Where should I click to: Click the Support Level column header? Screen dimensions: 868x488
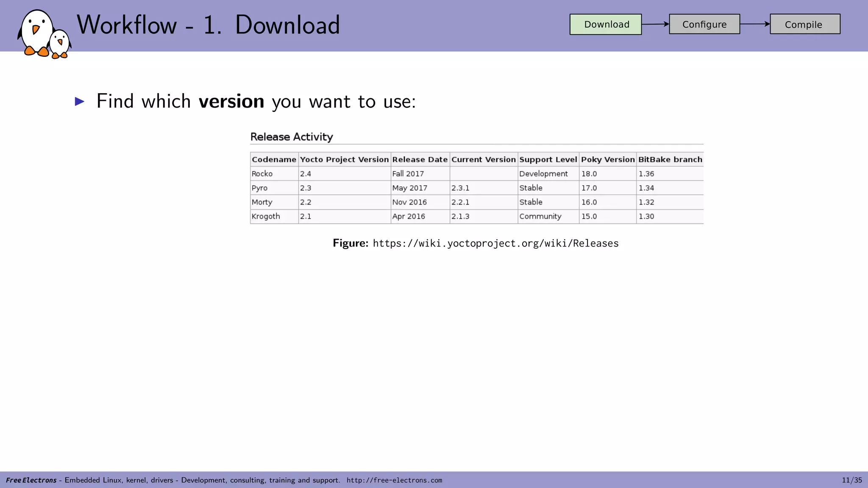548,159
